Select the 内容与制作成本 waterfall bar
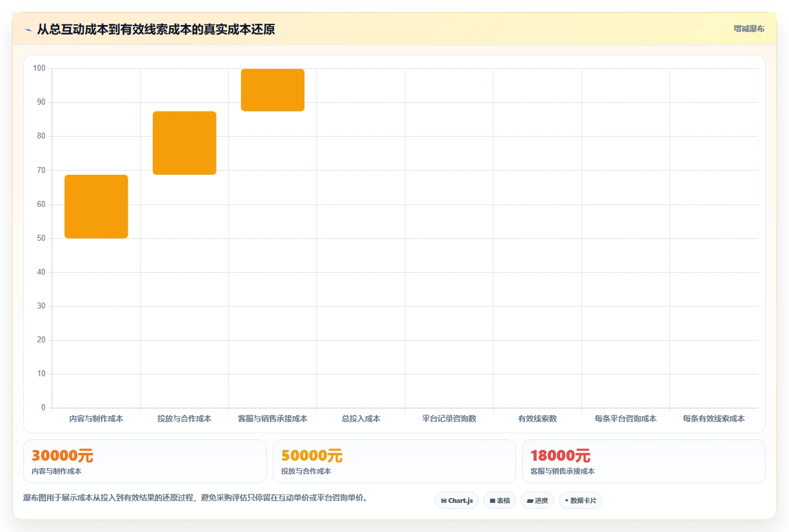The height and width of the screenshot is (532, 789). tap(96, 206)
